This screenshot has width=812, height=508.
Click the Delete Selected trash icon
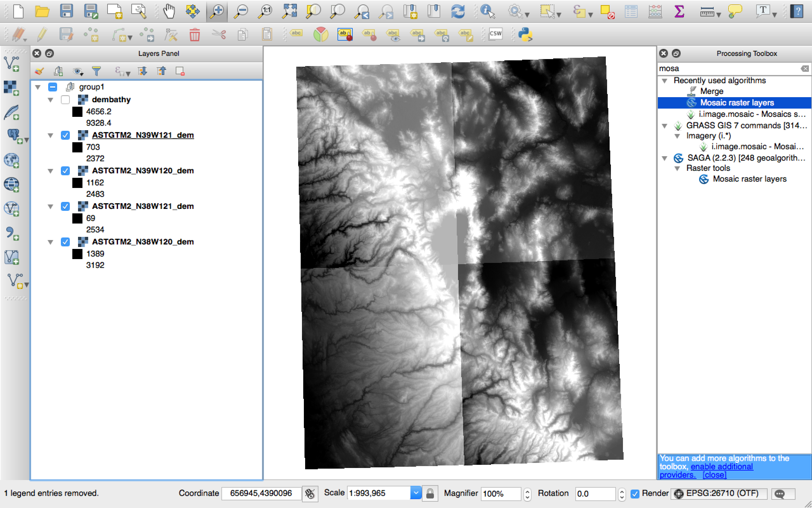tap(195, 34)
